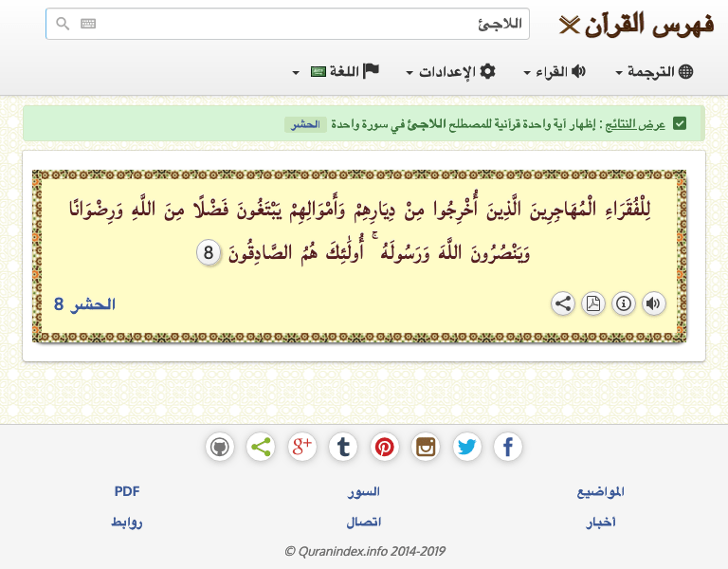
Task: Play verse audio speaker icon
Action: pyautogui.click(x=654, y=303)
